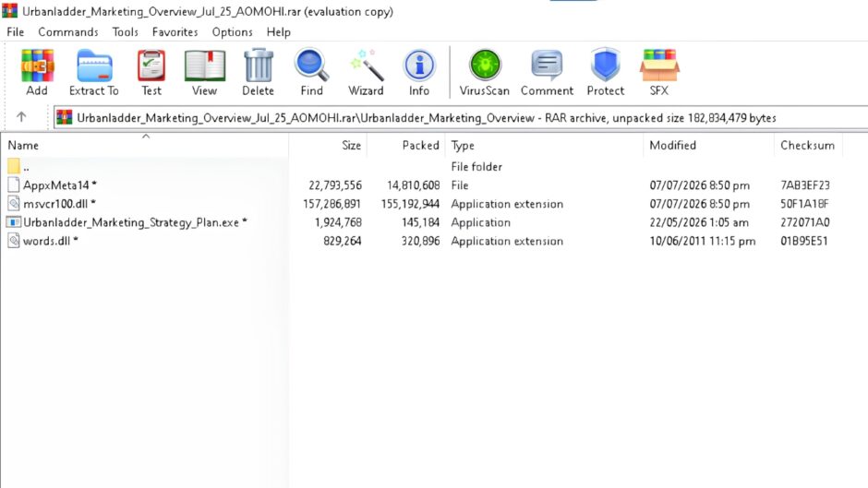Click the size value 829,264
The width and height of the screenshot is (868, 488).
[x=342, y=241]
